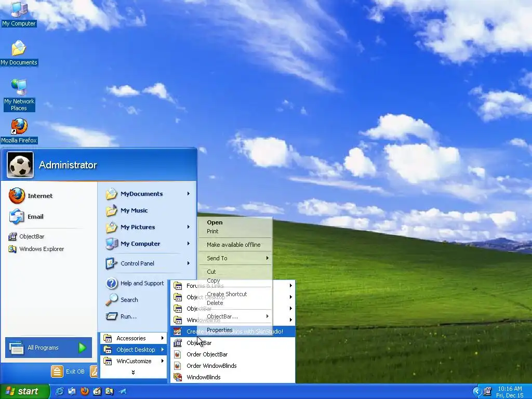Click the folder-with-magnifier quick launch icon
Screen dimensions: 532x399
(109, 392)
